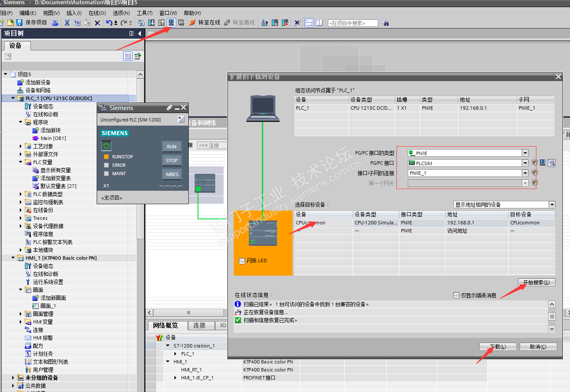Click the save project (保存项目) disk icon
Screen dimensions: 570x392
click(x=19, y=22)
